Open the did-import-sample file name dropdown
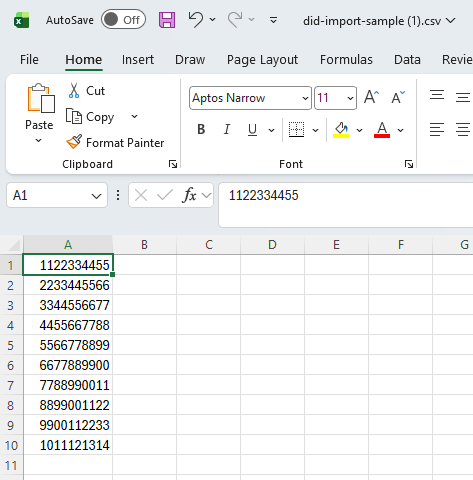 pyautogui.click(x=451, y=21)
